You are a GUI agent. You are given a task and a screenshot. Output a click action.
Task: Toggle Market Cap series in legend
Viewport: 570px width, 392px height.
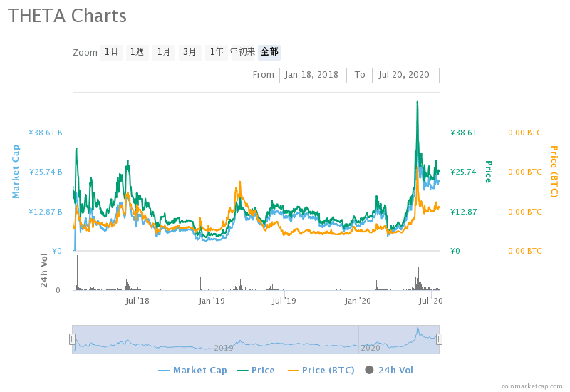coord(192,371)
